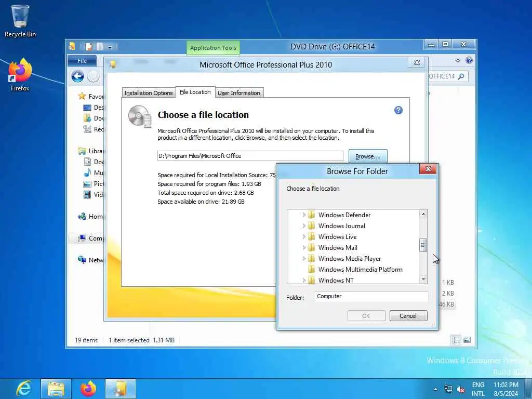Click Windows Mail folder icon

(x=311, y=247)
